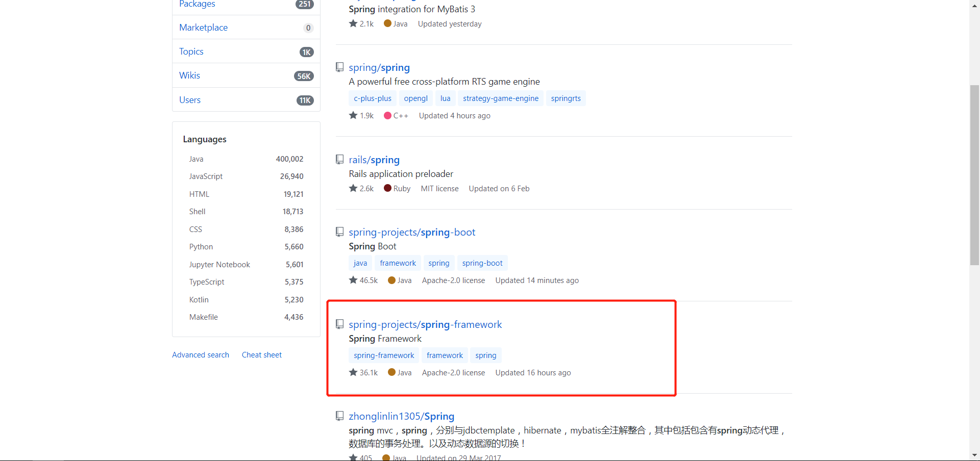Select the c-plus-plus topic tag

tap(373, 98)
